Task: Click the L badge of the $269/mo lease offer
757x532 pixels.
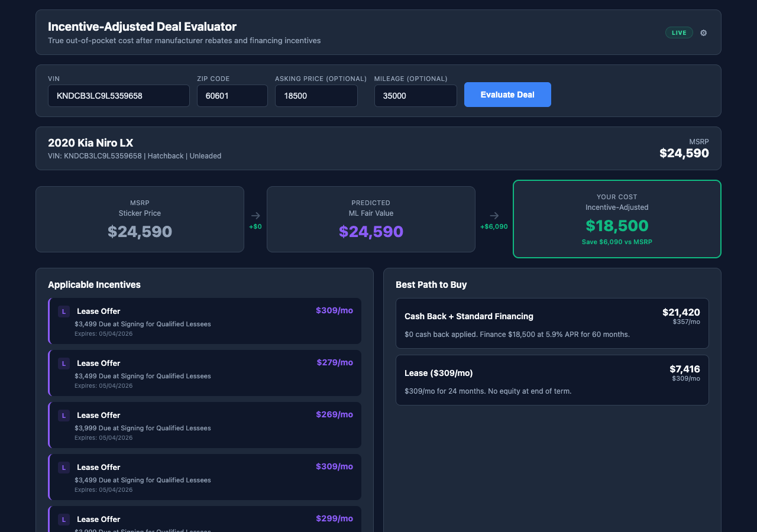Action: point(64,416)
